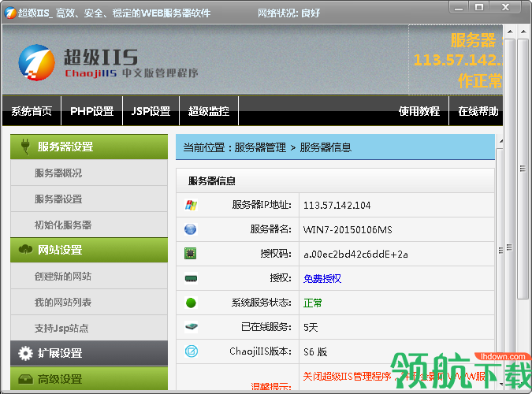Select 初始化服务器 in the sidebar

89,225
